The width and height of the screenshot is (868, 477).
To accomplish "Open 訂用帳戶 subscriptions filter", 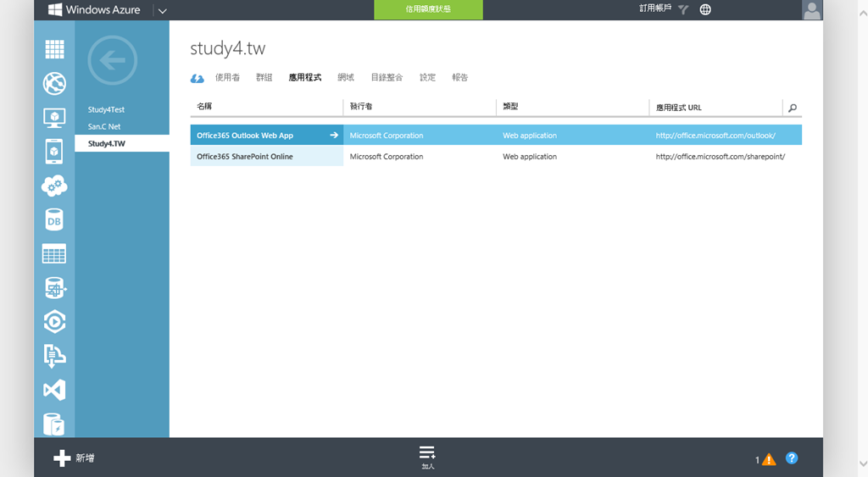I will [655, 8].
